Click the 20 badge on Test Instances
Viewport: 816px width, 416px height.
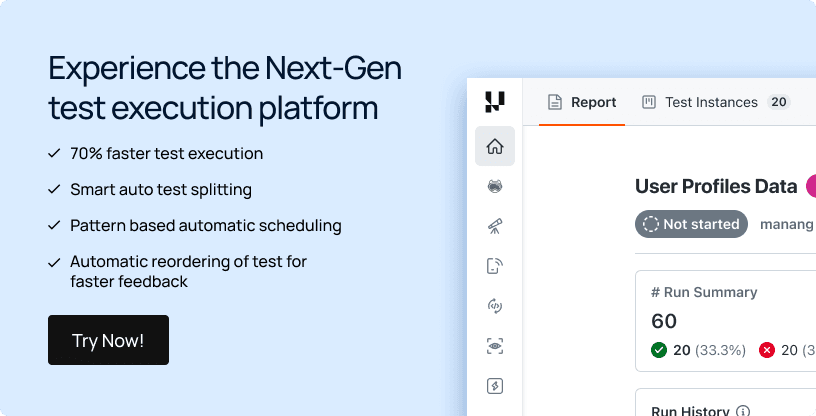tap(779, 102)
